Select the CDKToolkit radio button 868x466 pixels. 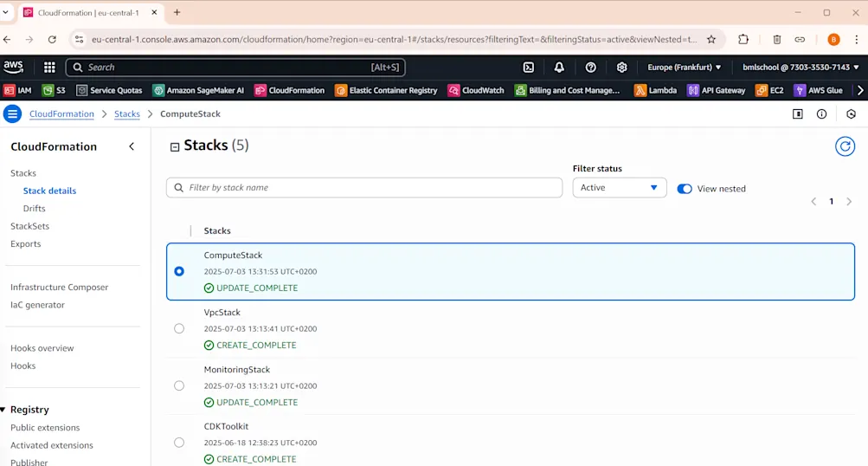point(179,442)
